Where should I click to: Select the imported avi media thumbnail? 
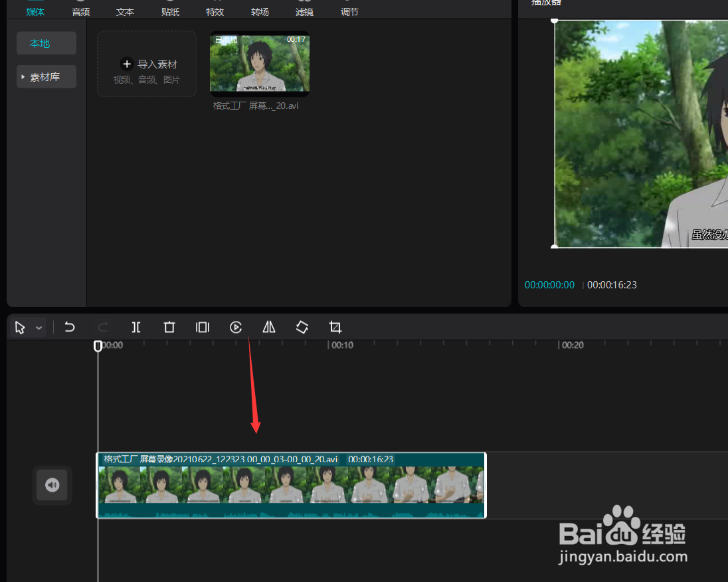click(260, 63)
